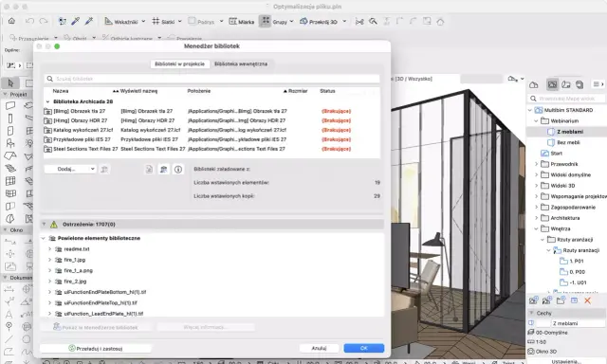Viewport: 607px width, 364px height.
Task: Click the Wskaźniki guide lines icon
Action: coord(108,21)
